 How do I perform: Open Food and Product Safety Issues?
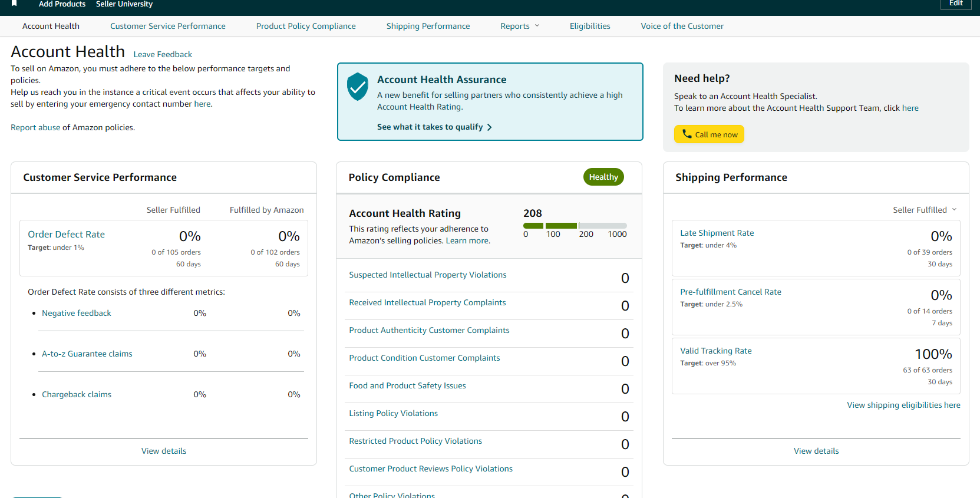[407, 386]
